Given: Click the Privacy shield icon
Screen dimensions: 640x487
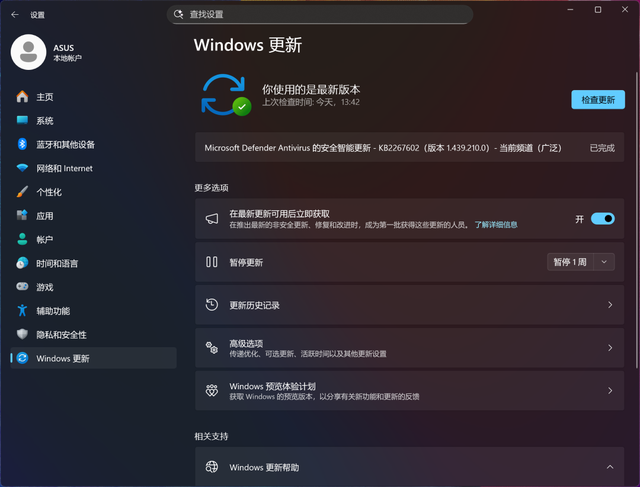Looking at the screenshot, I should [x=22, y=334].
